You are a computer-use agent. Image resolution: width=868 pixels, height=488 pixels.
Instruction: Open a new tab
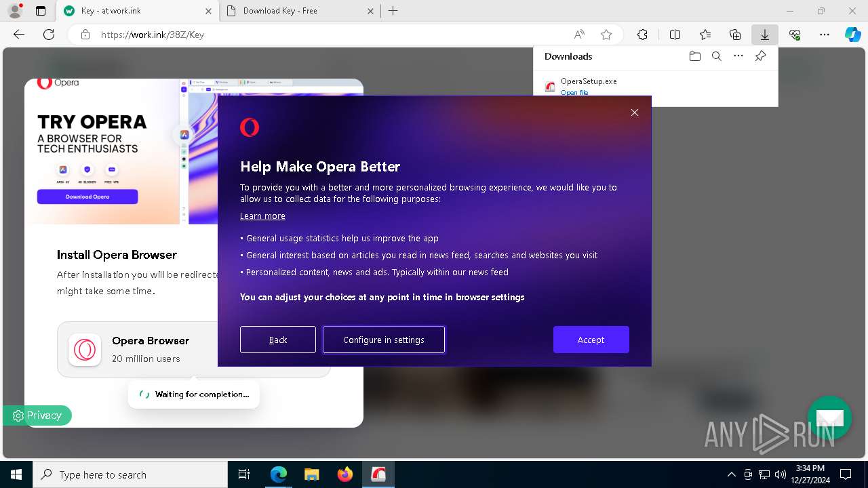click(393, 11)
